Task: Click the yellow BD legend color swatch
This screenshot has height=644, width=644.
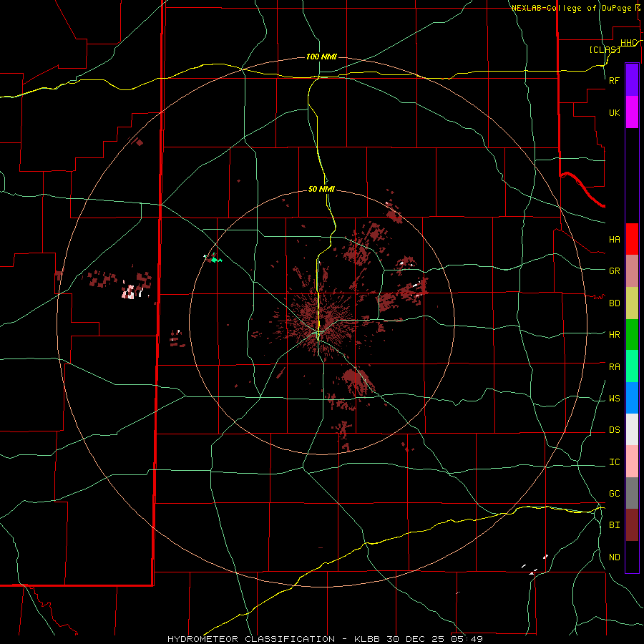Action: point(632,303)
